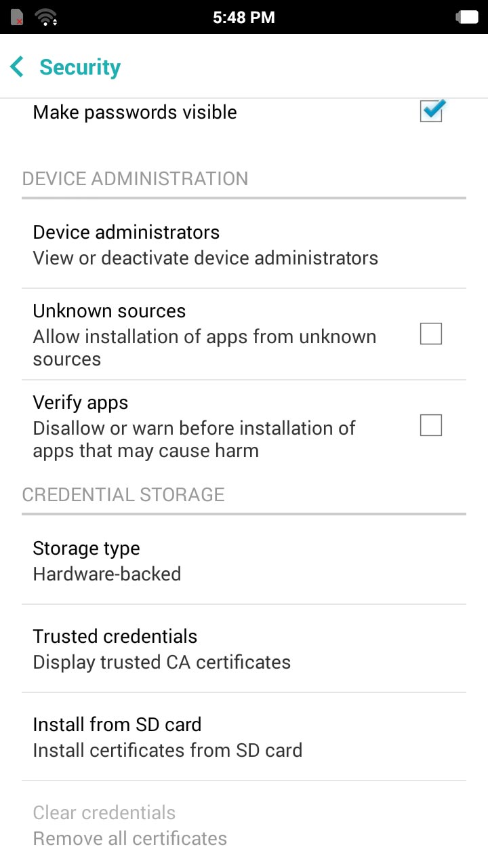Tap the Display trusted CA certificates subtitle
Screen dimensions: 488x868
point(162,662)
